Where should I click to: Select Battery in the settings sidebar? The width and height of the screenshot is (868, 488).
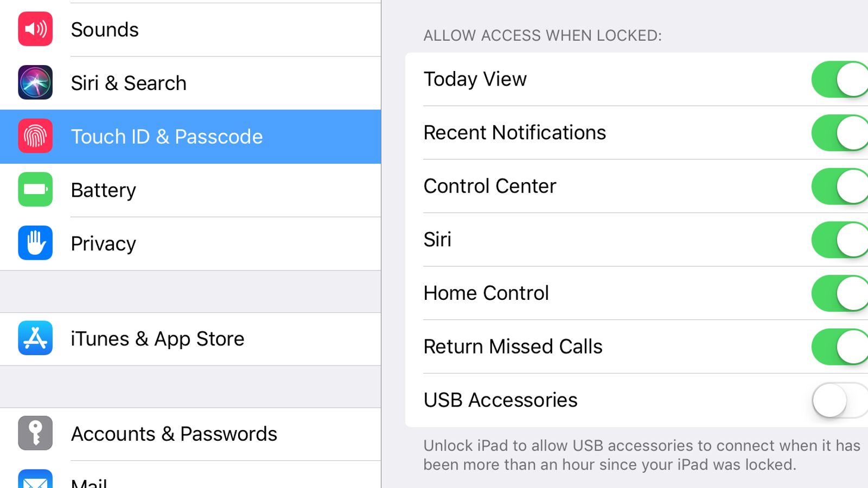(104, 190)
